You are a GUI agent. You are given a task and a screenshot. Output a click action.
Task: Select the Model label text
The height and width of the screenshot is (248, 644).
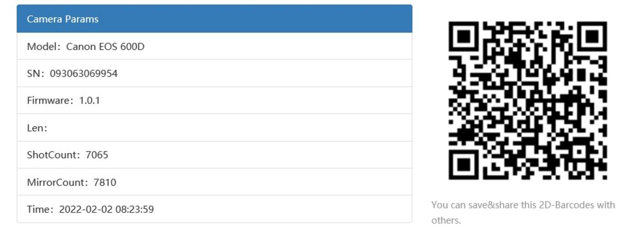click(42, 46)
